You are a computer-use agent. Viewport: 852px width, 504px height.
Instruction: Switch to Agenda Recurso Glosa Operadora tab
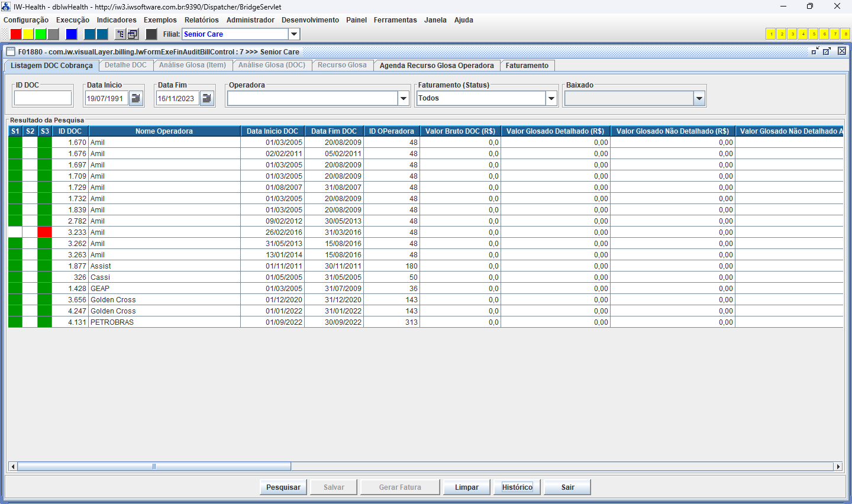(x=437, y=66)
